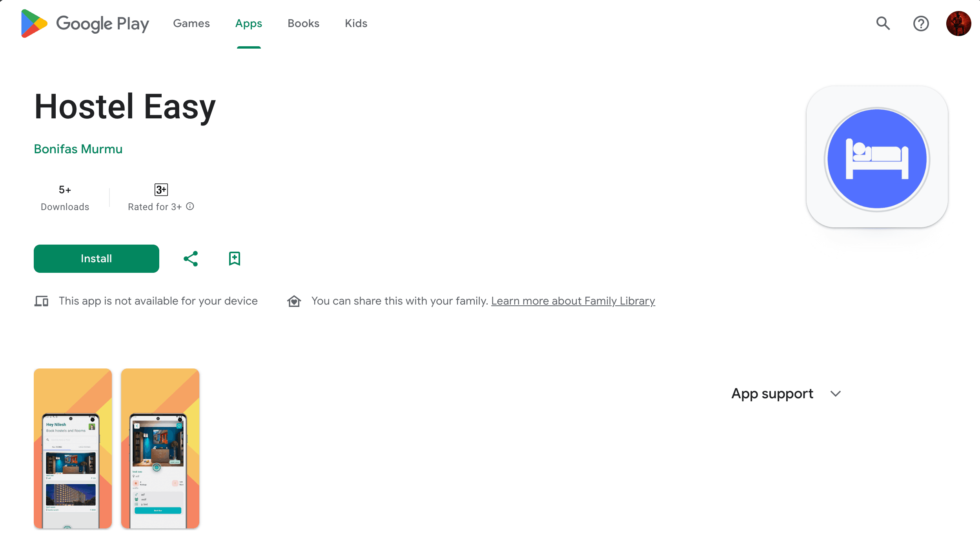Add app to wishlist bookmark icon
This screenshot has width=980, height=537.
click(235, 259)
